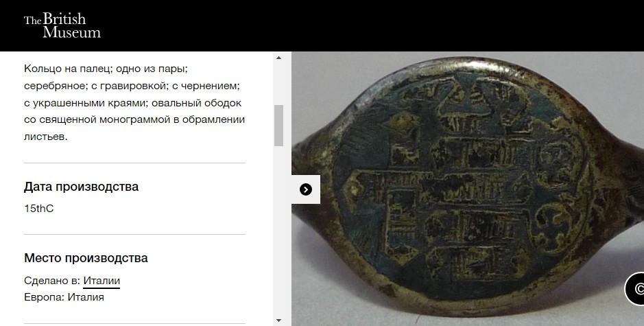Open the copyright info icon on image

(634, 289)
